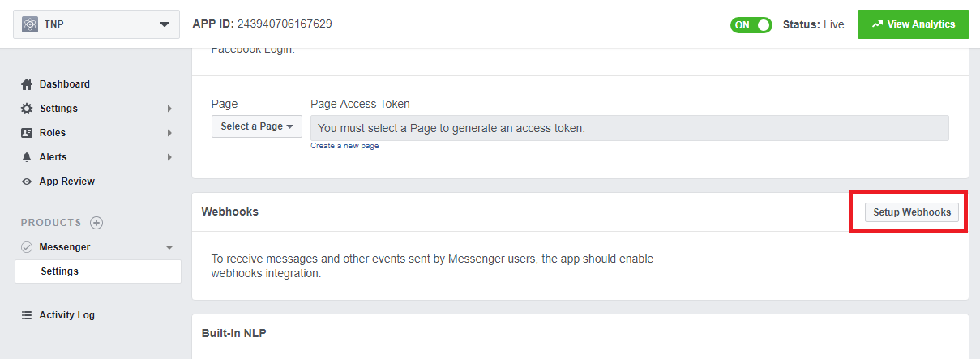Click the App Review eye icon
The width and height of the screenshot is (980, 359).
pos(27,182)
